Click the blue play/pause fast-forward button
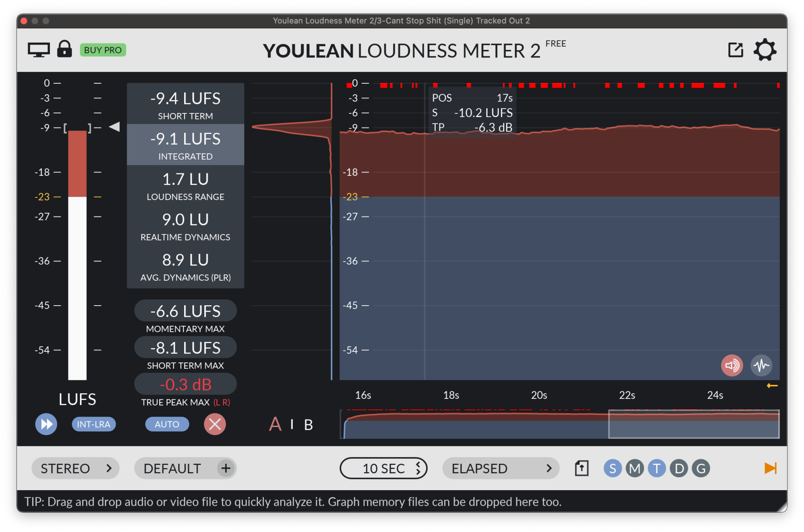Screen dimensions: 804x532 pyautogui.click(x=46, y=424)
